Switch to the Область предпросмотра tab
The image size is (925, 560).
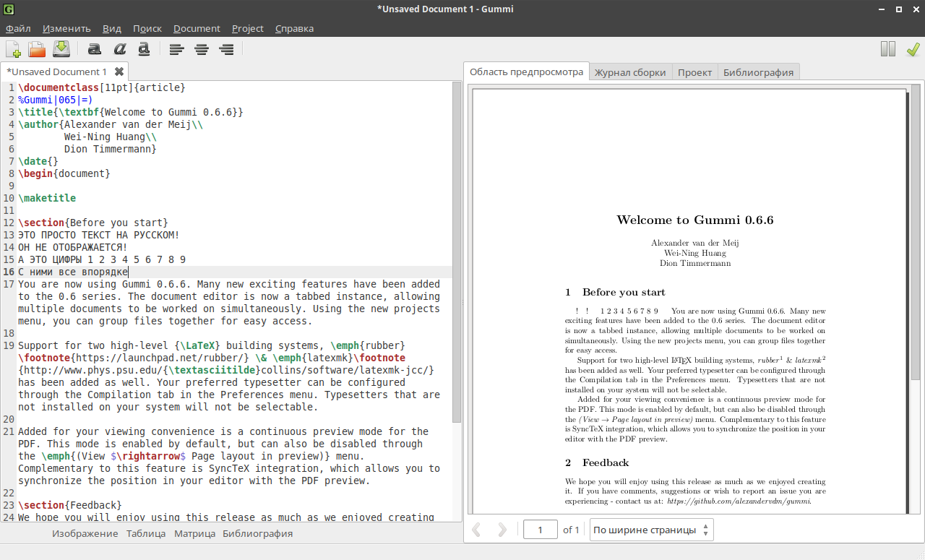click(526, 72)
